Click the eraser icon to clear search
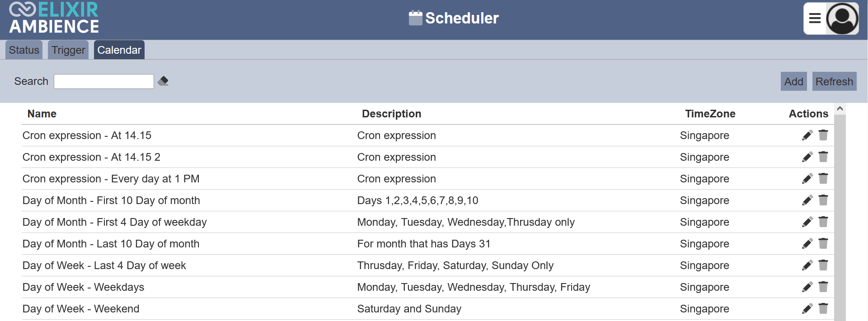The height and width of the screenshot is (321, 868). coord(163,81)
